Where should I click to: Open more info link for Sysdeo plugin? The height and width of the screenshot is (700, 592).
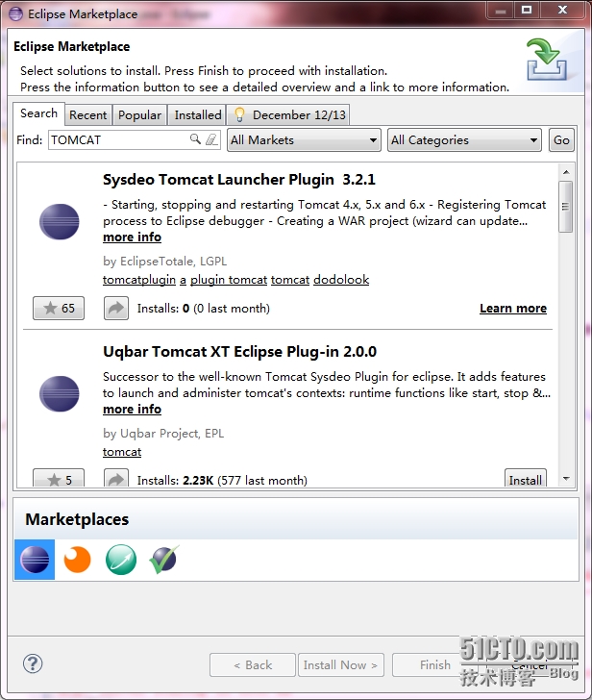(132, 237)
